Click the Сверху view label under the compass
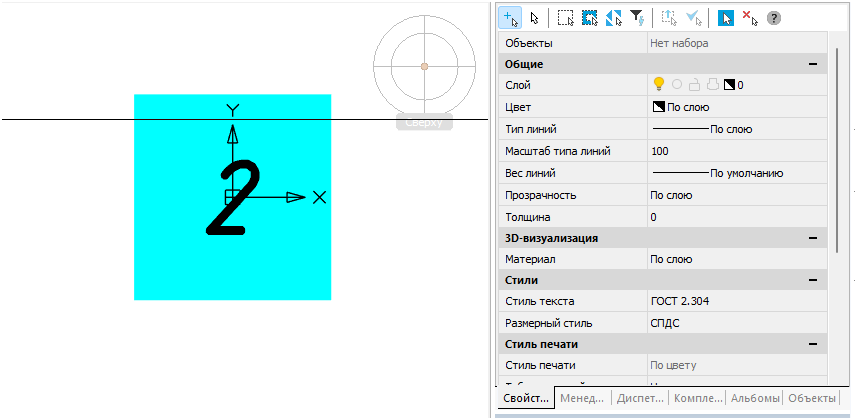Screen dimensions: 857x420 click(x=425, y=123)
